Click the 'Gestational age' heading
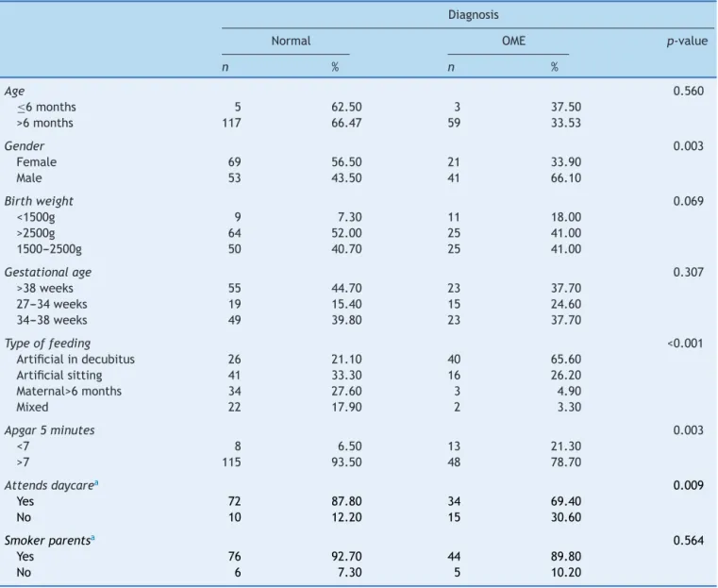This screenshot has width=718, height=588. 47,272
